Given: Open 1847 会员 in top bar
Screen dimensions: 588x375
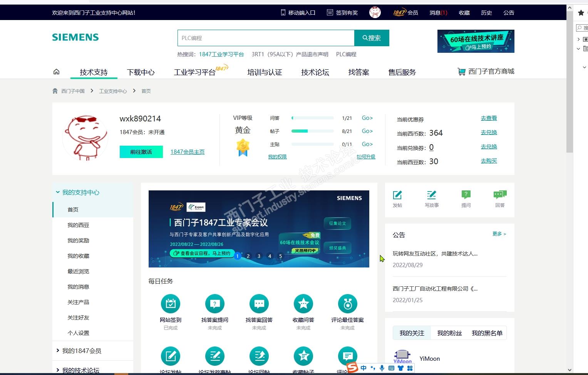Looking at the screenshot, I should click(405, 13).
